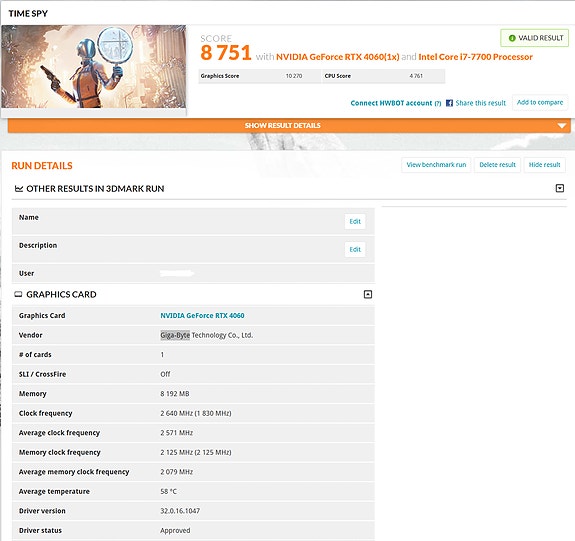Click the green Valid Result status icon
The image size is (575, 541).
coord(512,38)
